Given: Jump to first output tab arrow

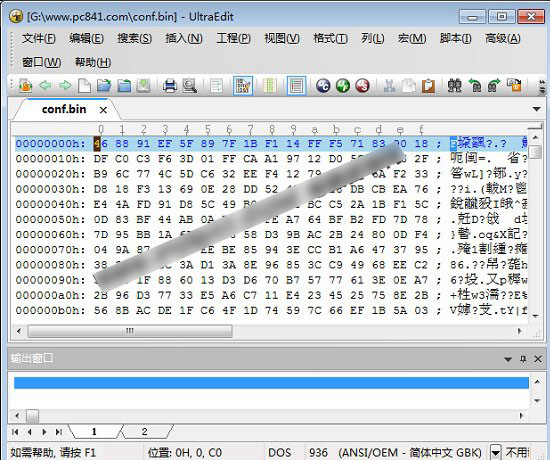Looking at the screenshot, I should pyautogui.click(x=15, y=432).
